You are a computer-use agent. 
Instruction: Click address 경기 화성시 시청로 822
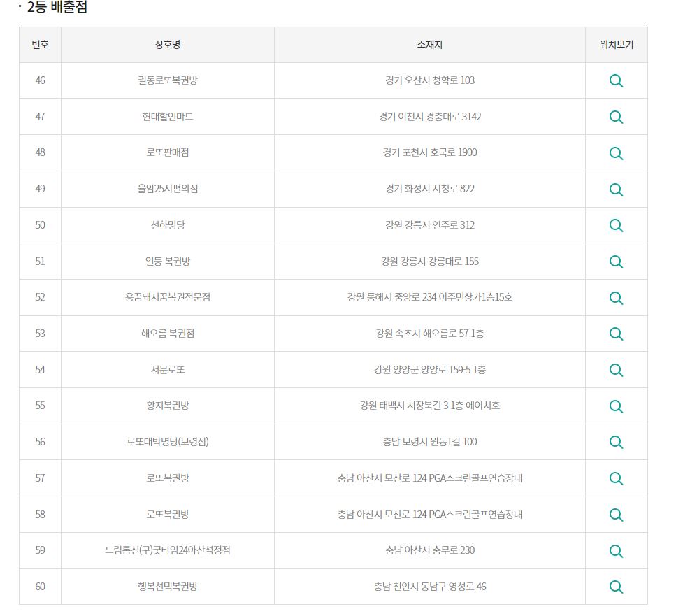point(430,189)
